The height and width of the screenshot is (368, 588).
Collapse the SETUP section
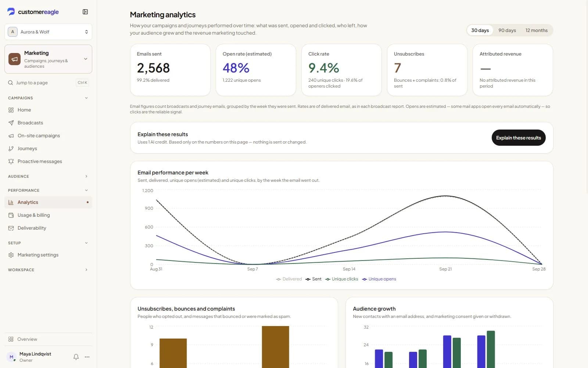[x=48, y=243]
